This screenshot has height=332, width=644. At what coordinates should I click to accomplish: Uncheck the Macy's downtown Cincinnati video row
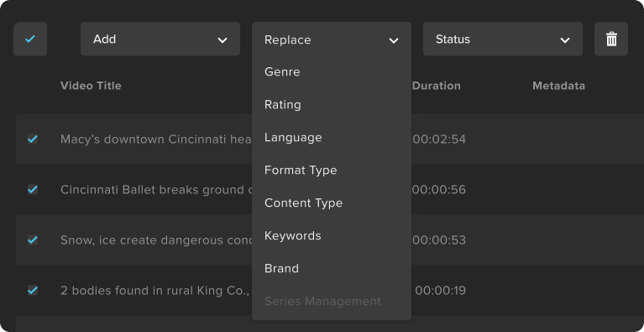[33, 139]
